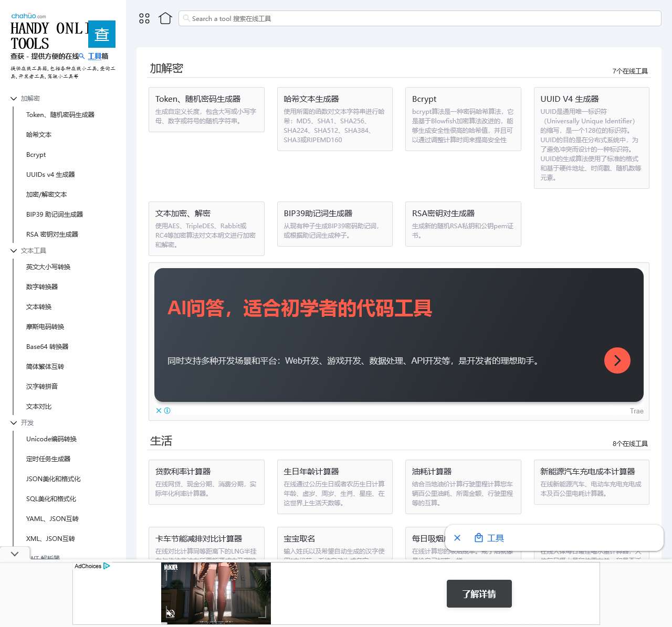Collapse the 加解密 category in the sidebar
This screenshot has height=627, width=672.
point(14,98)
